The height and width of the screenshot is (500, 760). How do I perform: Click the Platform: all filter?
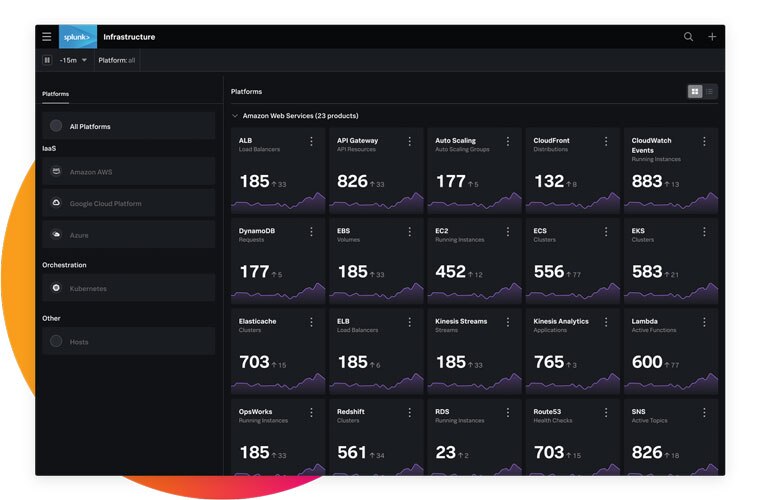pyautogui.click(x=116, y=60)
